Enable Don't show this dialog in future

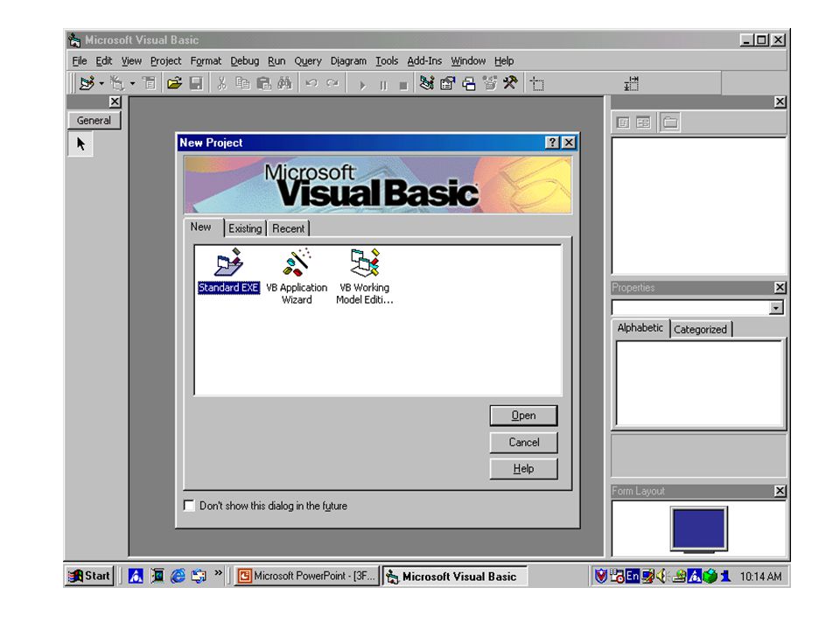(x=189, y=506)
